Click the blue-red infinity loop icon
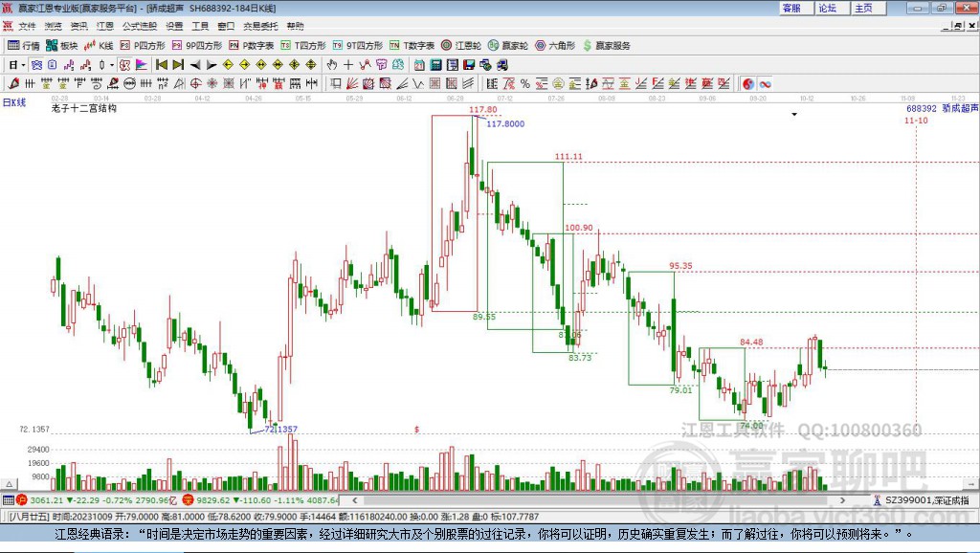The image size is (980, 553). pyautogui.click(x=765, y=84)
